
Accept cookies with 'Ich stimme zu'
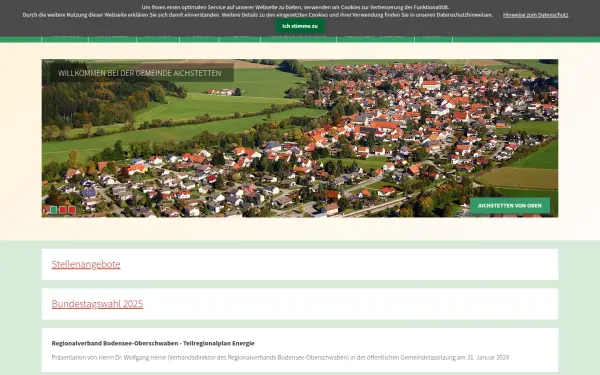click(300, 26)
